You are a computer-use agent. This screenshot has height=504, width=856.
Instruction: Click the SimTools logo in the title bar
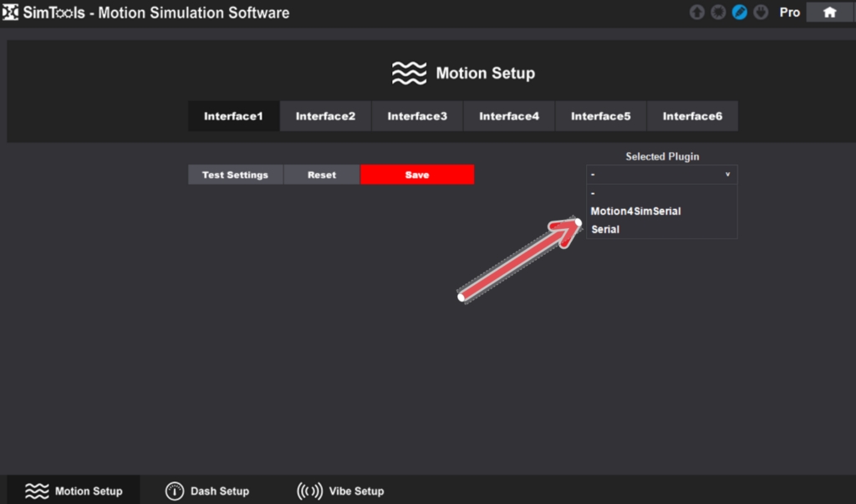[x=11, y=13]
